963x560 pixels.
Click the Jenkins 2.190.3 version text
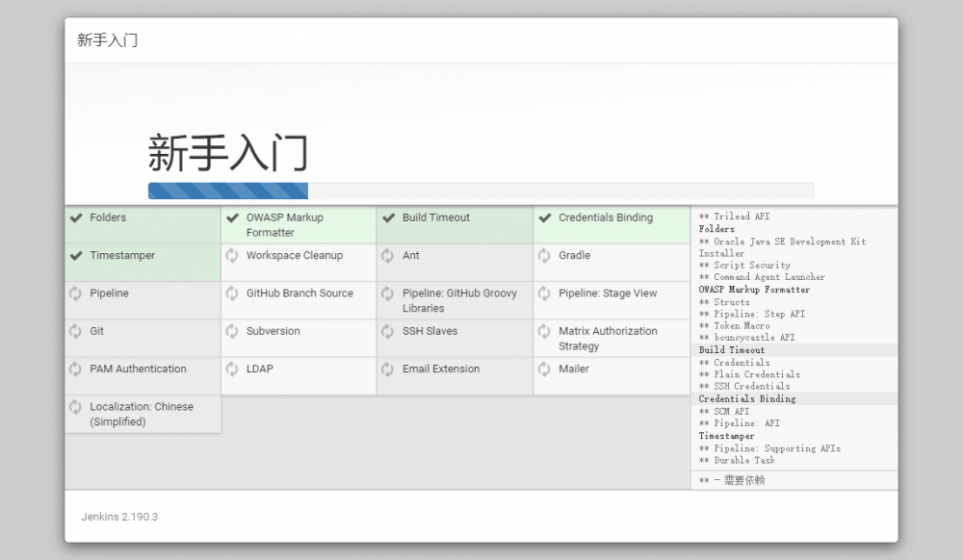[118, 517]
